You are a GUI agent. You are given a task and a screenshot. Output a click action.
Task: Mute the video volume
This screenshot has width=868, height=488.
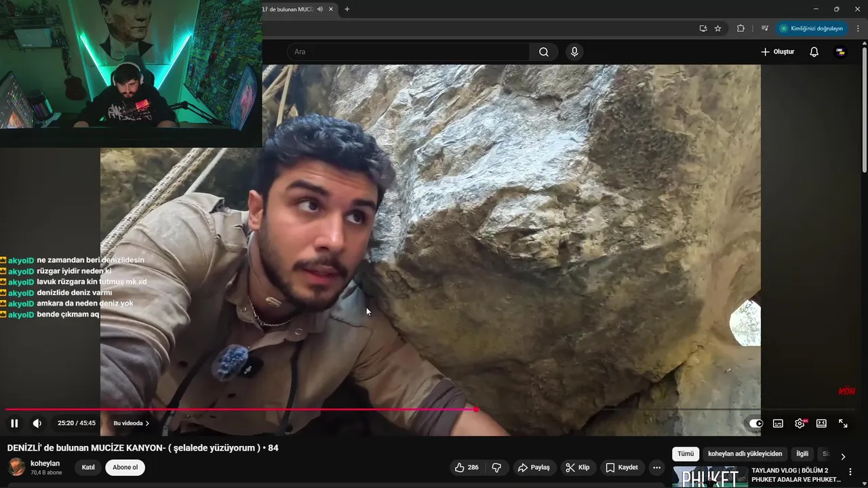pyautogui.click(x=37, y=423)
